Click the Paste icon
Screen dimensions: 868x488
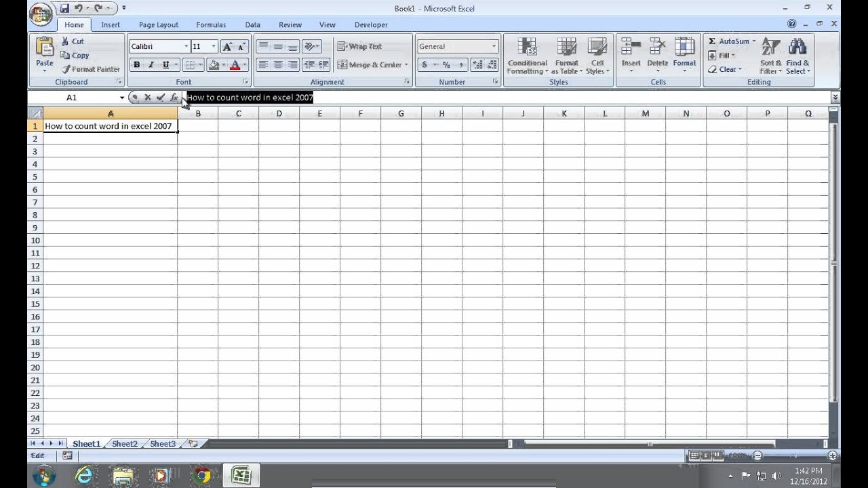point(45,46)
